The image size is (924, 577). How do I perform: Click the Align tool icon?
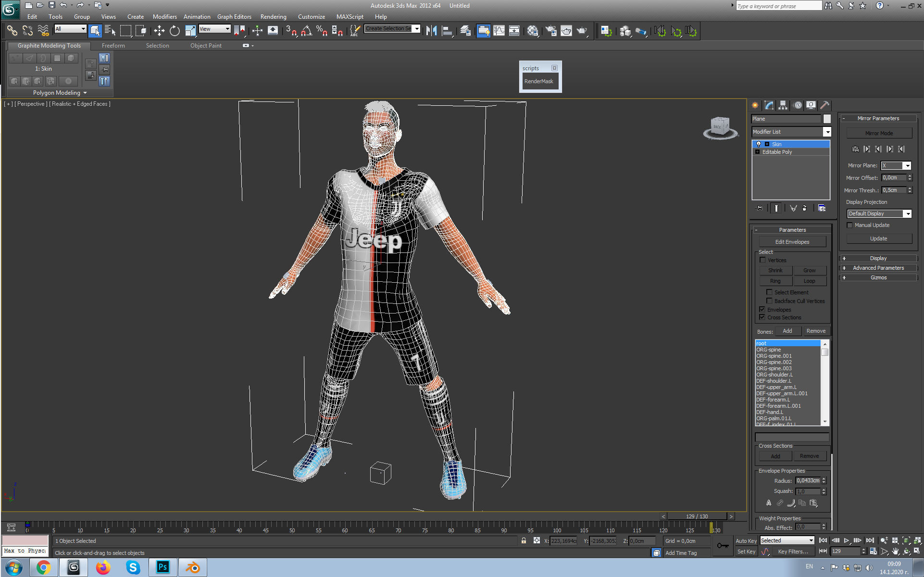coord(447,31)
